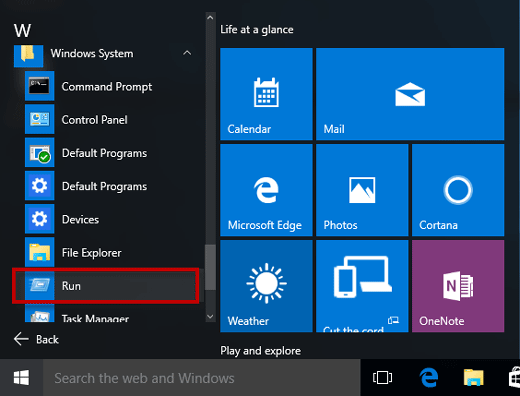The height and width of the screenshot is (396, 520).
Task: Click the app list scrollbar thumb
Action: coord(210,268)
